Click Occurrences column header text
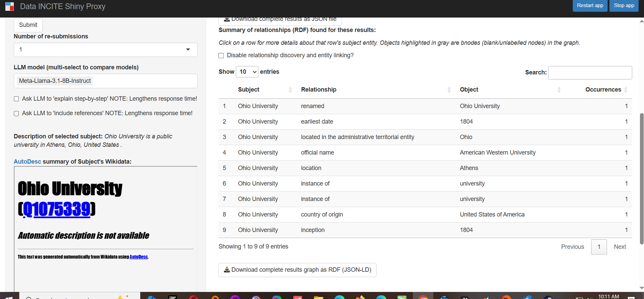The width and height of the screenshot is (644, 299). pos(603,90)
